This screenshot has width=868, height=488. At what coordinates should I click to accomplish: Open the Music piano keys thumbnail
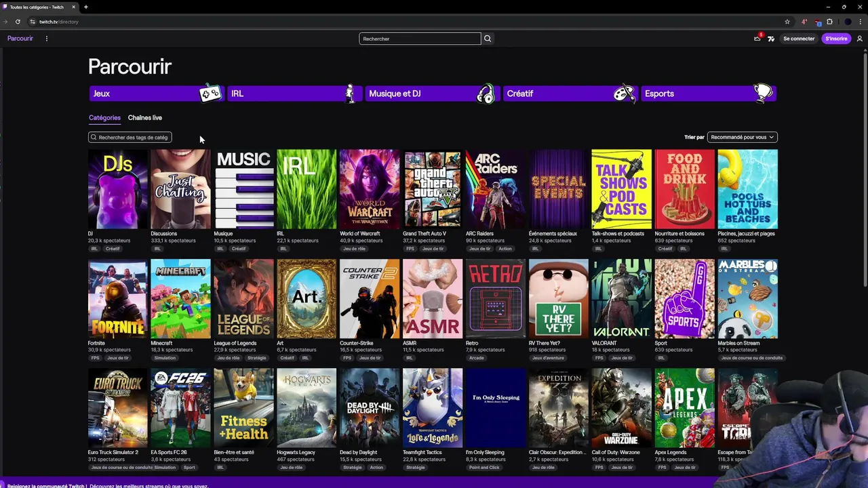[243, 189]
